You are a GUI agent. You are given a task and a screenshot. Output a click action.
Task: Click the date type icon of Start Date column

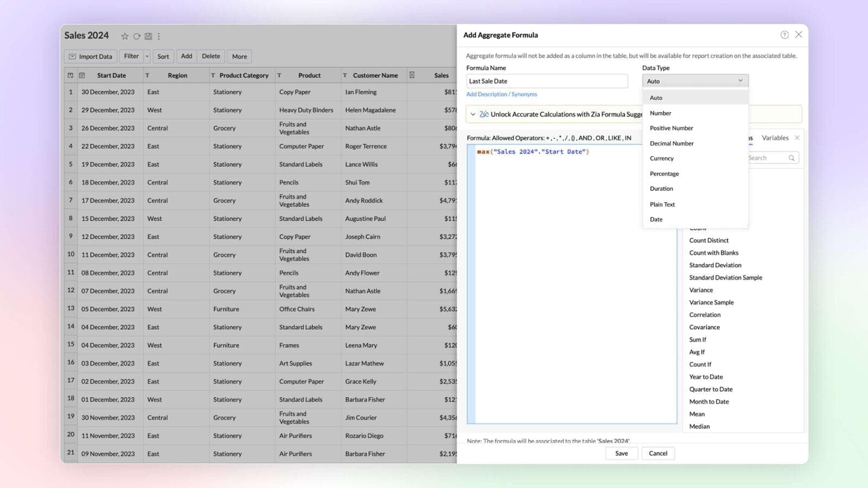tap(82, 75)
